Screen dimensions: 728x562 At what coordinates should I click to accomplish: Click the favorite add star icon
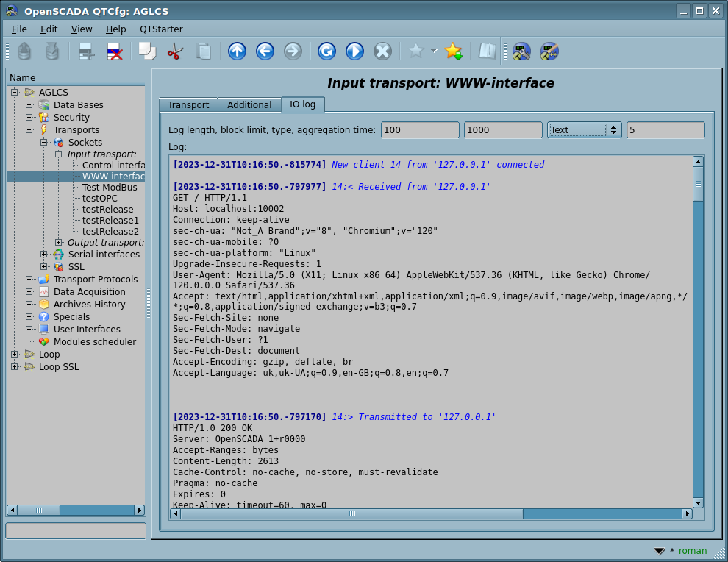click(454, 51)
